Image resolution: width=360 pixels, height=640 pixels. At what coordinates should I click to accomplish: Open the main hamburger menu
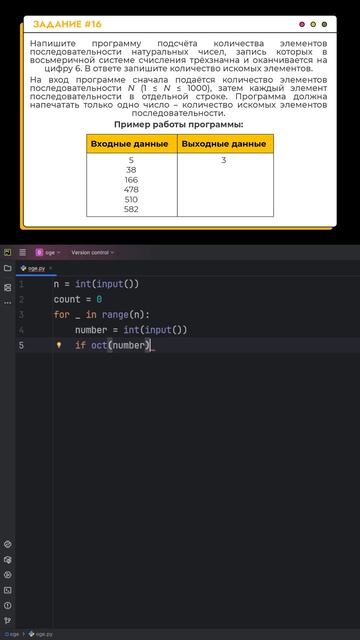pyautogui.click(x=22, y=252)
